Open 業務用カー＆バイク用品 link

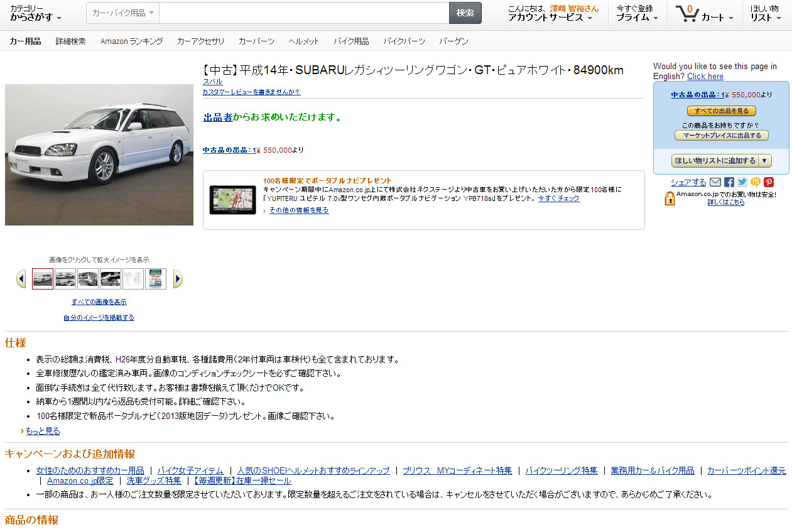pyautogui.click(x=653, y=470)
